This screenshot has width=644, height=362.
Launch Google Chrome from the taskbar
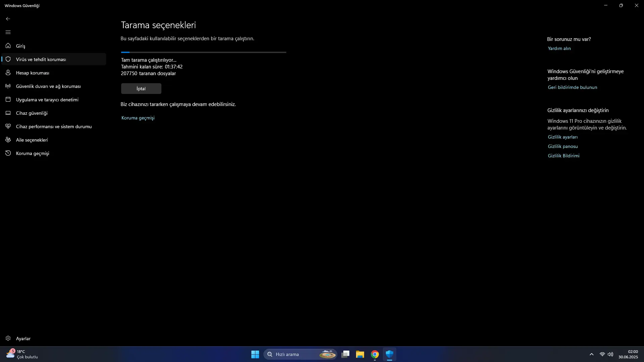375,354
